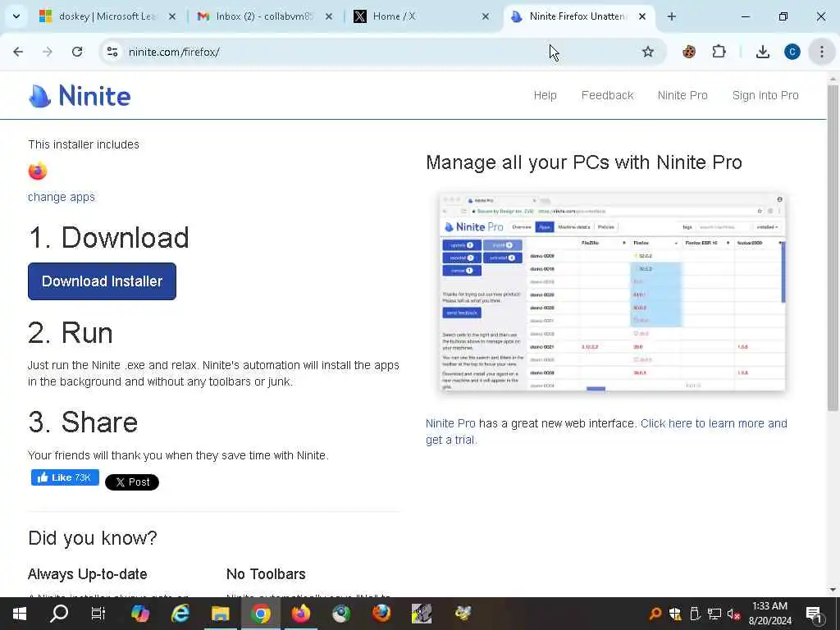
Task: Open the Windows Start menu
Action: (20, 614)
